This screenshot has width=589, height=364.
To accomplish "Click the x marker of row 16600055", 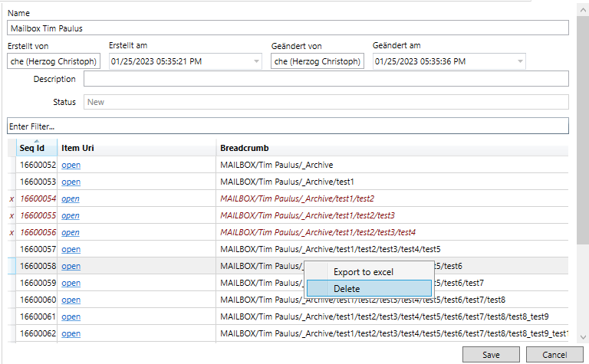I will pyautogui.click(x=12, y=216).
